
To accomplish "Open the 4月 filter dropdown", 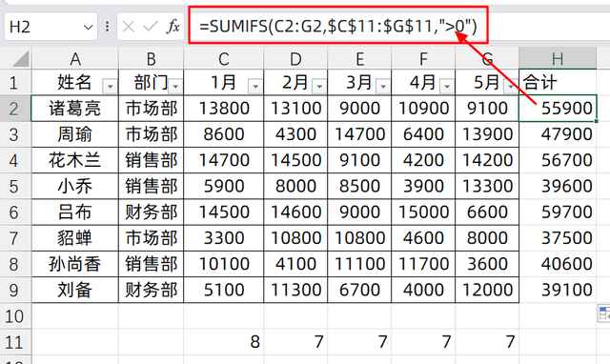I will pos(447,86).
